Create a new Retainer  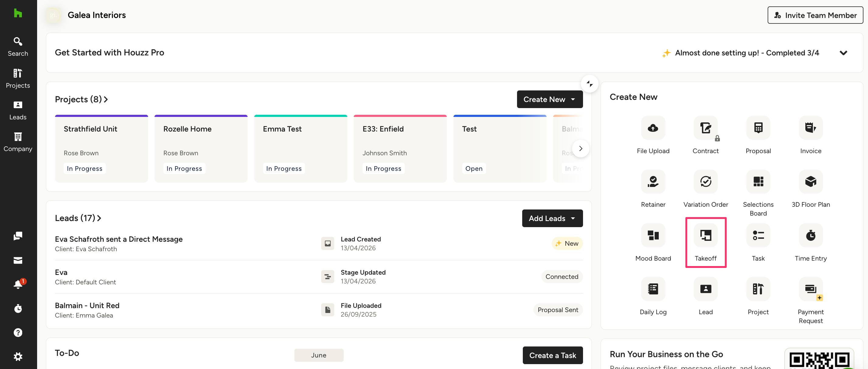[653, 189]
